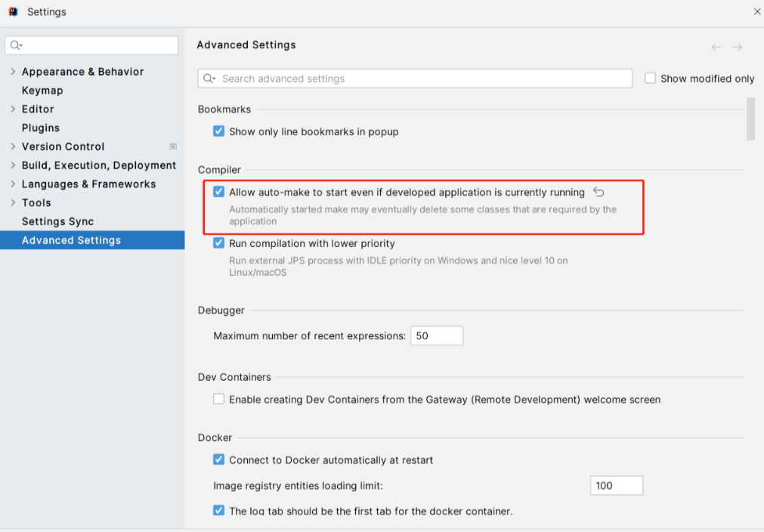The width and height of the screenshot is (764, 532).
Task: Expand the Editor settings node
Action: click(13, 109)
